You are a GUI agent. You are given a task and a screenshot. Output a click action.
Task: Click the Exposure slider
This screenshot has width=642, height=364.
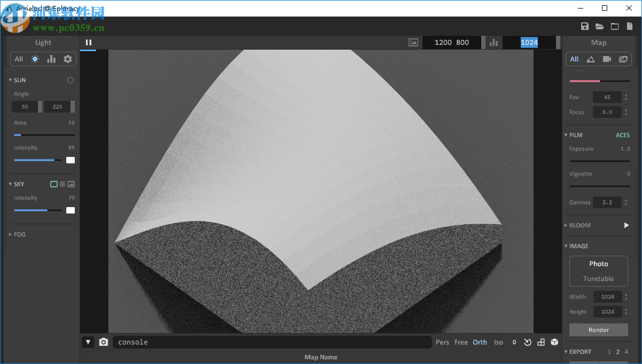[600, 161]
